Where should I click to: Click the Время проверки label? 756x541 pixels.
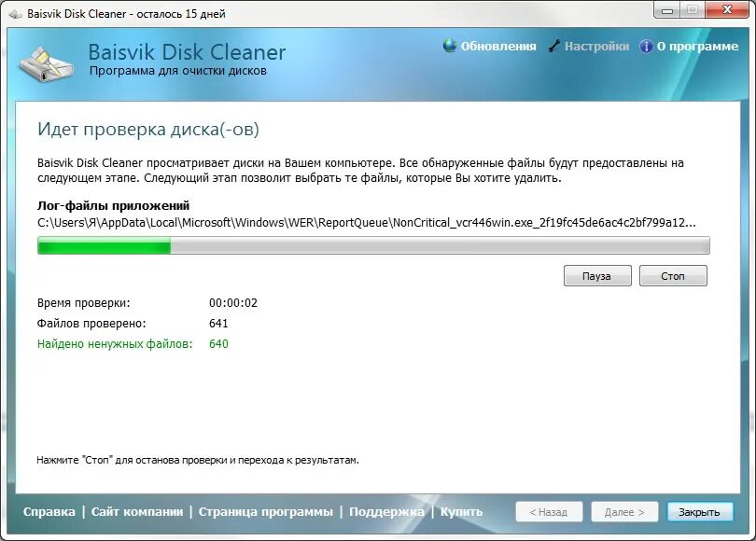tap(83, 303)
